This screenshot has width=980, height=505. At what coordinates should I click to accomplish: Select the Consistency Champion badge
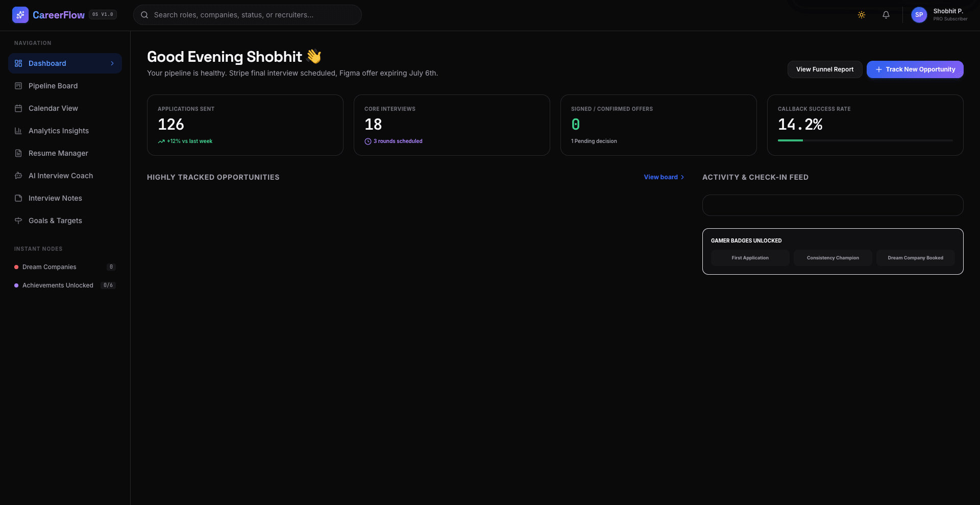pyautogui.click(x=833, y=258)
